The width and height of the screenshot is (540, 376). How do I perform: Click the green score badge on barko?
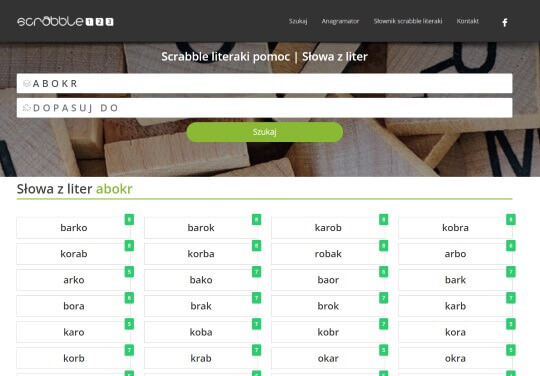point(129,219)
